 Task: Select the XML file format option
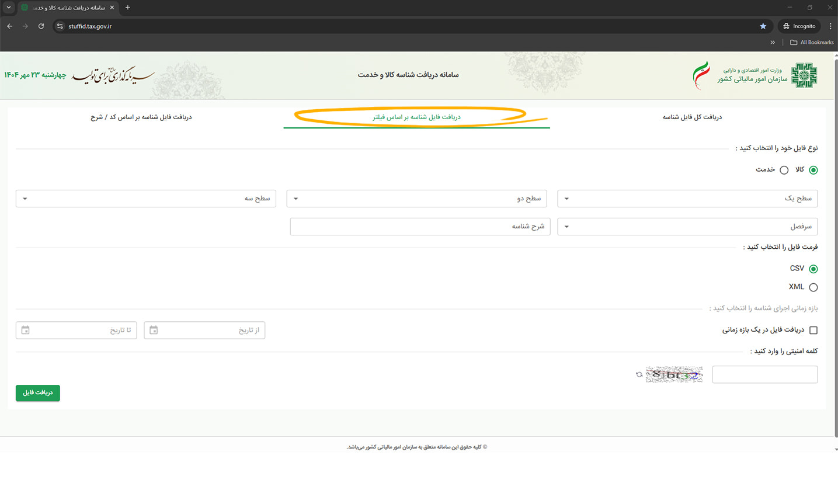coord(813,287)
